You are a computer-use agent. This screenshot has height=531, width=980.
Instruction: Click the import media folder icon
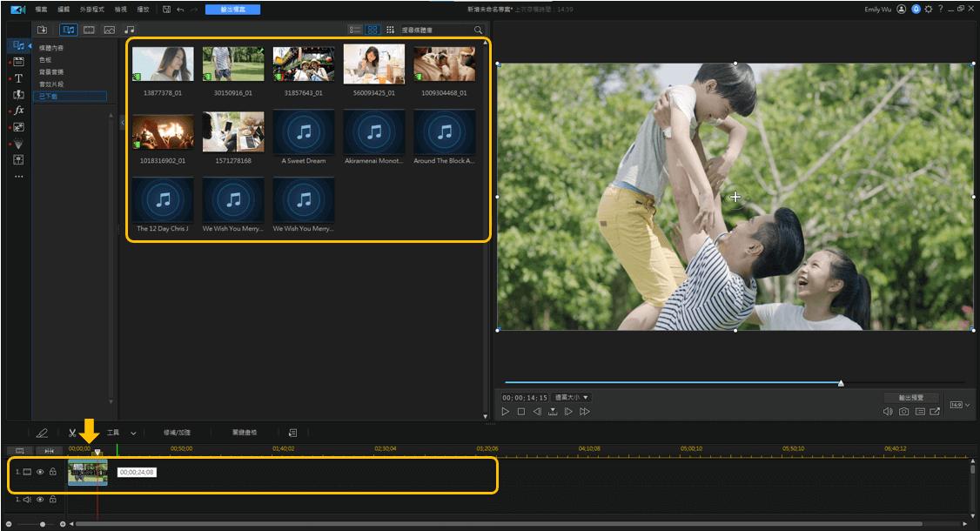[x=42, y=30]
